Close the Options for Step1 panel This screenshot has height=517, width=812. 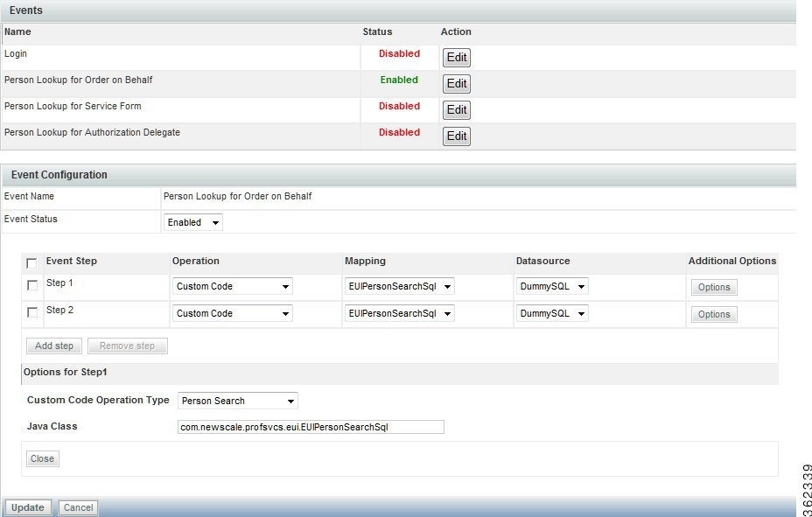[x=42, y=458]
